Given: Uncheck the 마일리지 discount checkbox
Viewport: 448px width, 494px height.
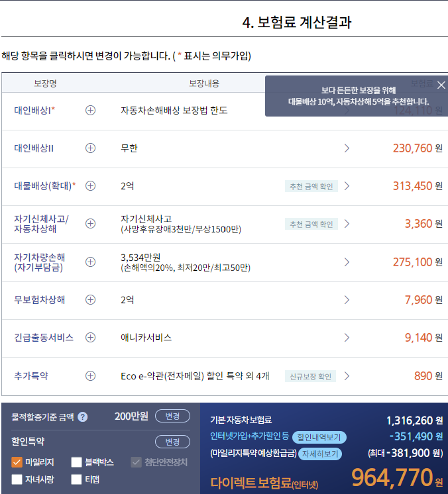Looking at the screenshot, I should point(17,462).
